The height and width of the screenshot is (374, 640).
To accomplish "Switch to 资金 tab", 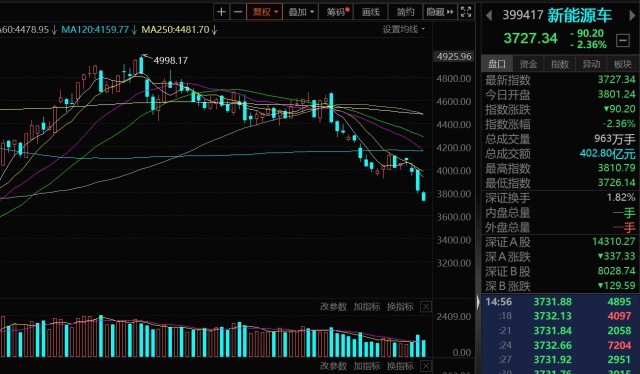I will [x=528, y=64].
